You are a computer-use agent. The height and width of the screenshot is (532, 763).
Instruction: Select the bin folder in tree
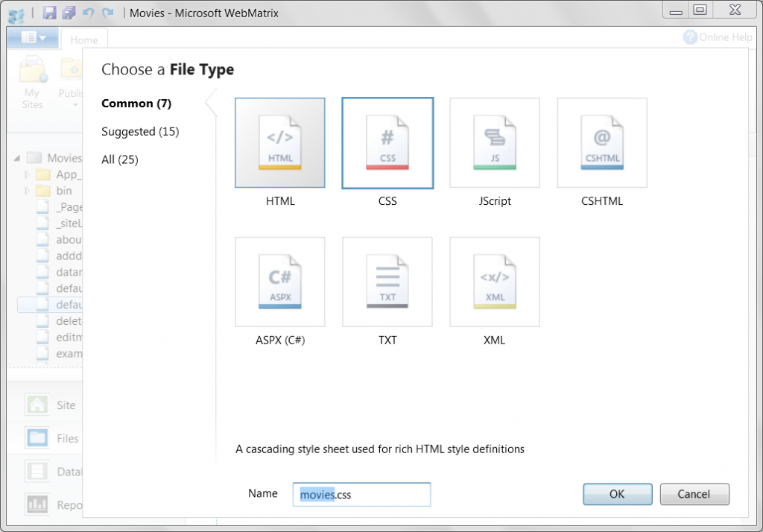(54, 190)
